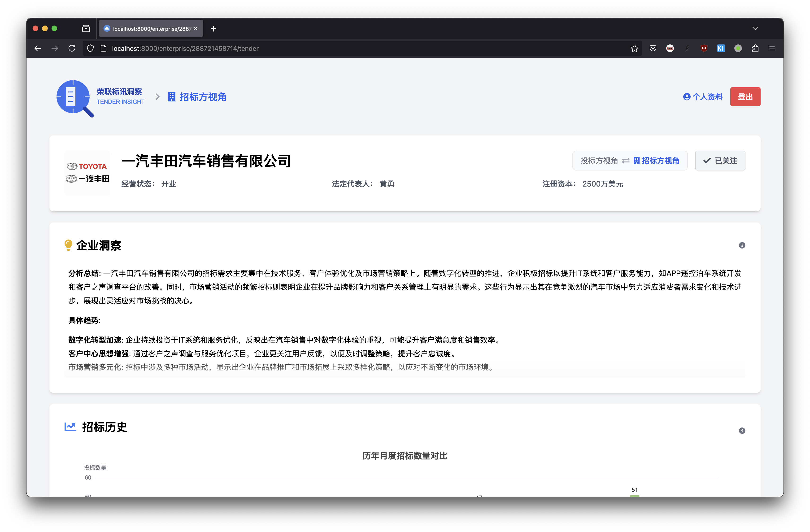Click the breadcrumb chevron separator
This screenshot has width=810, height=532.
click(157, 97)
